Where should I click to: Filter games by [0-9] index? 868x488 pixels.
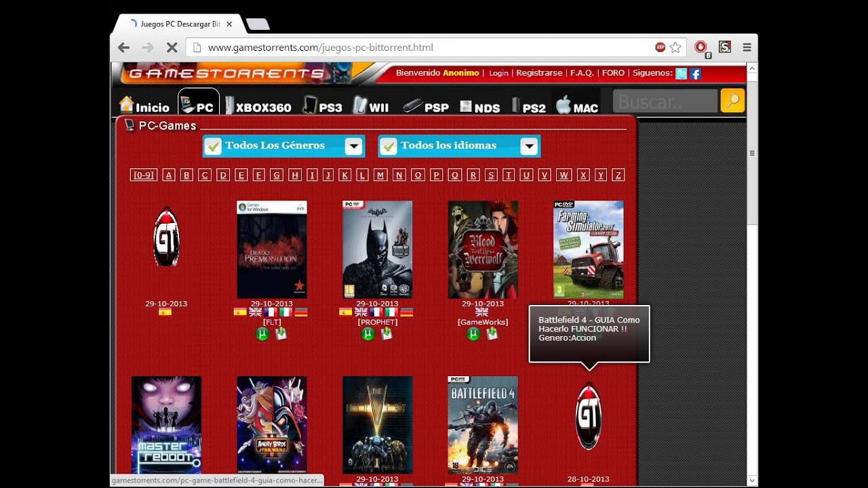[x=143, y=175]
